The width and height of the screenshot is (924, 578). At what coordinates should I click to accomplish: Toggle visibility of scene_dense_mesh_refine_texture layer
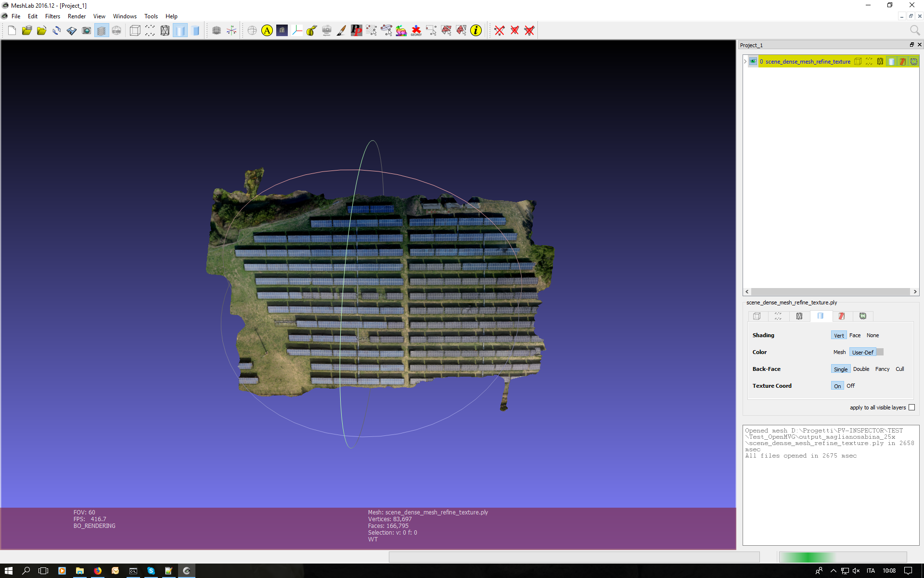coord(754,61)
